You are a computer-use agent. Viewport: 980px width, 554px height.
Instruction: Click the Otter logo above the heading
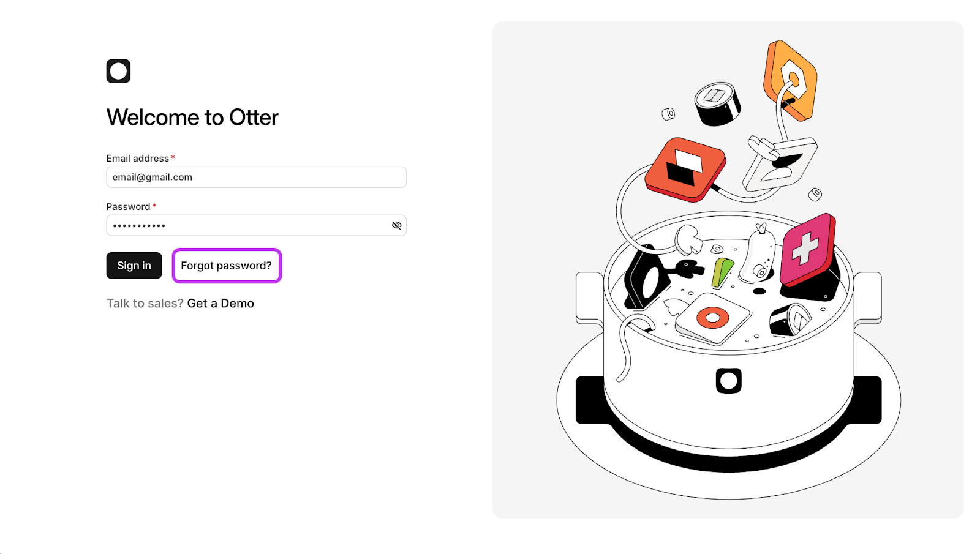tap(118, 71)
